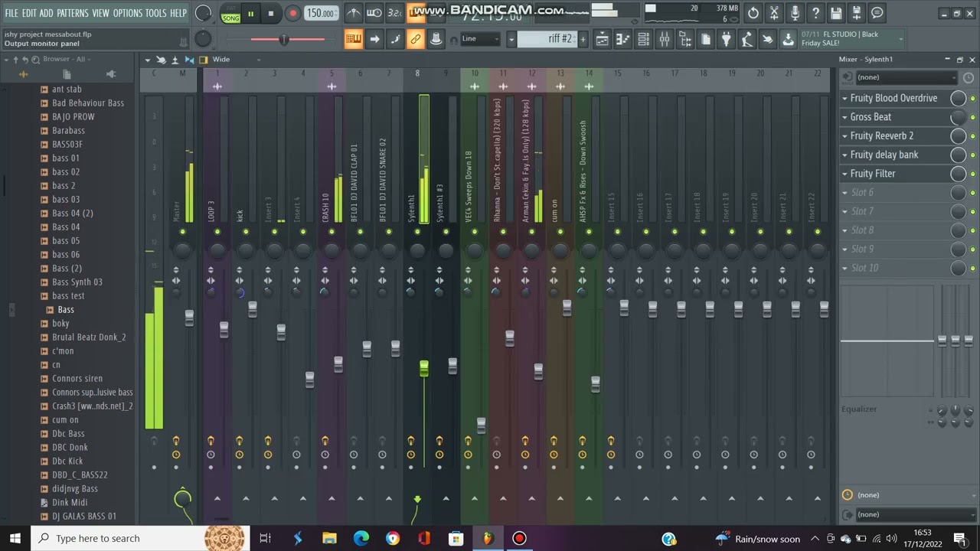Toggle Pat/Song mode switch
The image size is (980, 551).
pyautogui.click(x=230, y=14)
